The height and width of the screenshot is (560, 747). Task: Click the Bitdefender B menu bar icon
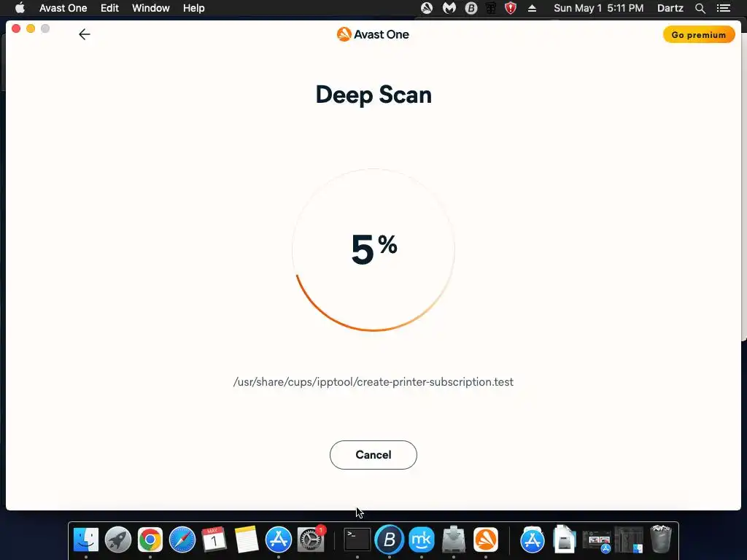[x=471, y=8]
